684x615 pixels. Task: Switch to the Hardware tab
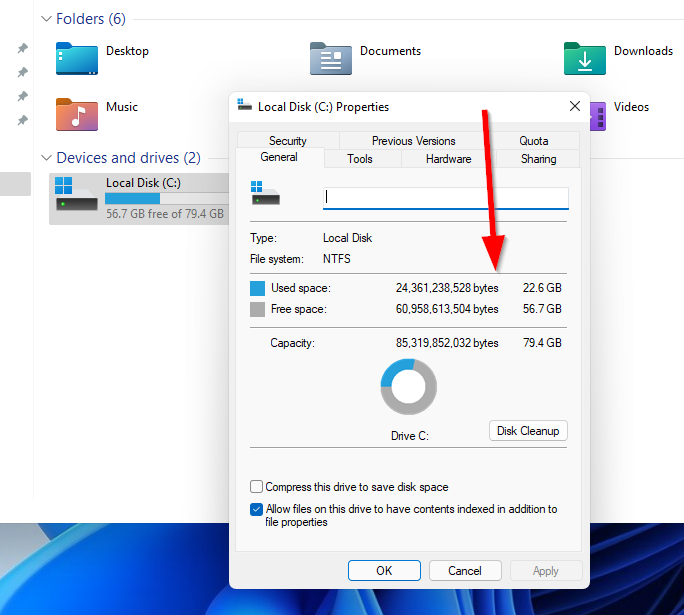point(448,159)
